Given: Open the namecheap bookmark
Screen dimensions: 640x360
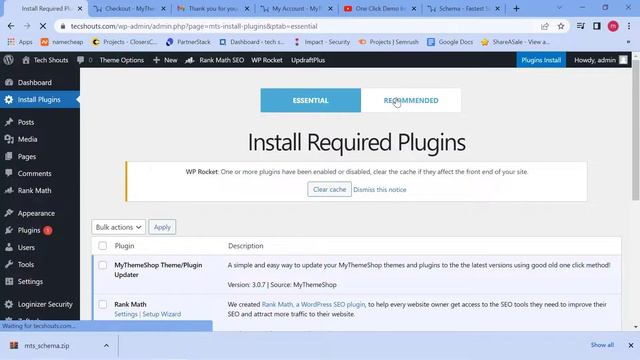Looking at the screenshot, I should [x=62, y=42].
